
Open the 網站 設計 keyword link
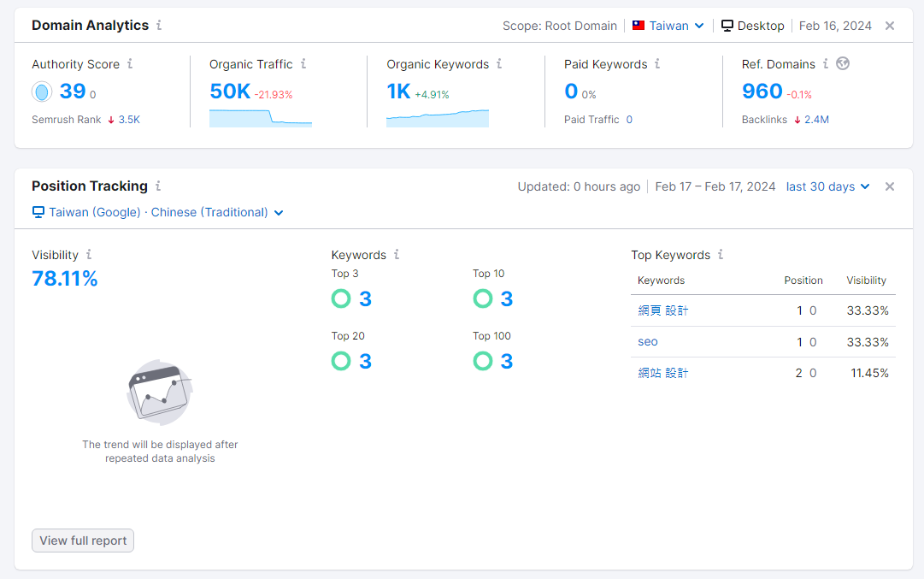click(661, 372)
